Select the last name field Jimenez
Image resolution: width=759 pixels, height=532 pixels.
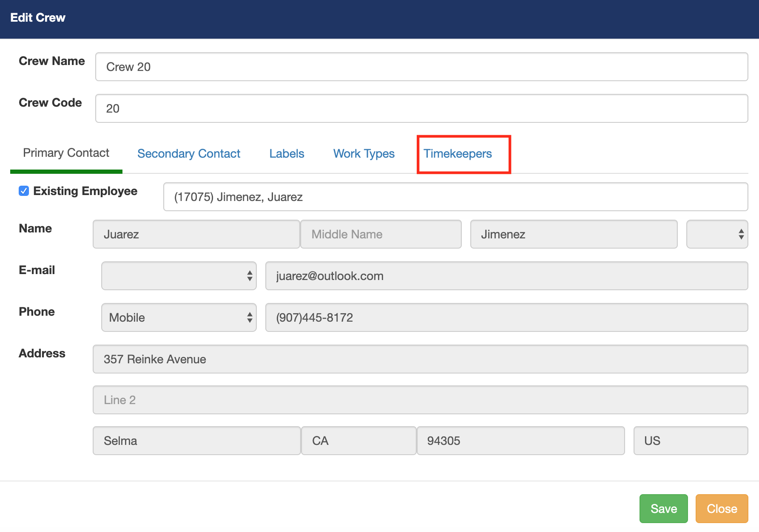pyautogui.click(x=574, y=234)
